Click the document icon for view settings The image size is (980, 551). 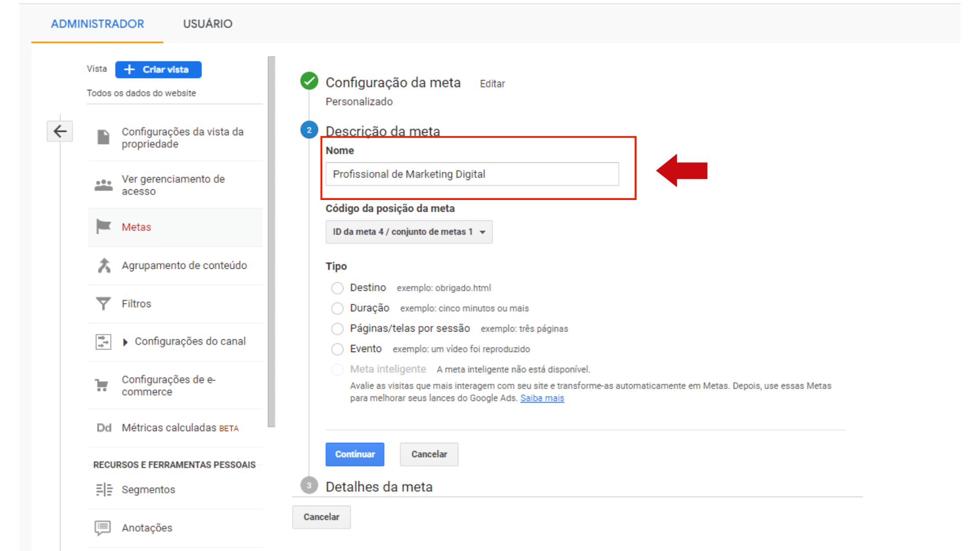pos(103,137)
